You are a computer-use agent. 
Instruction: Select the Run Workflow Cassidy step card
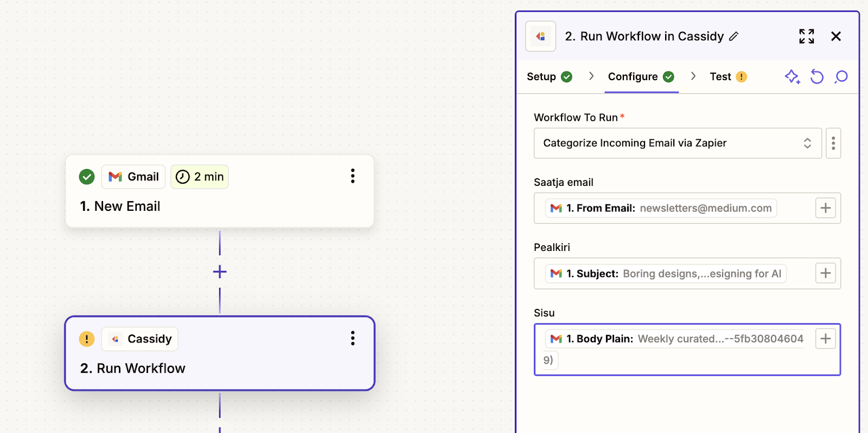[x=220, y=353]
